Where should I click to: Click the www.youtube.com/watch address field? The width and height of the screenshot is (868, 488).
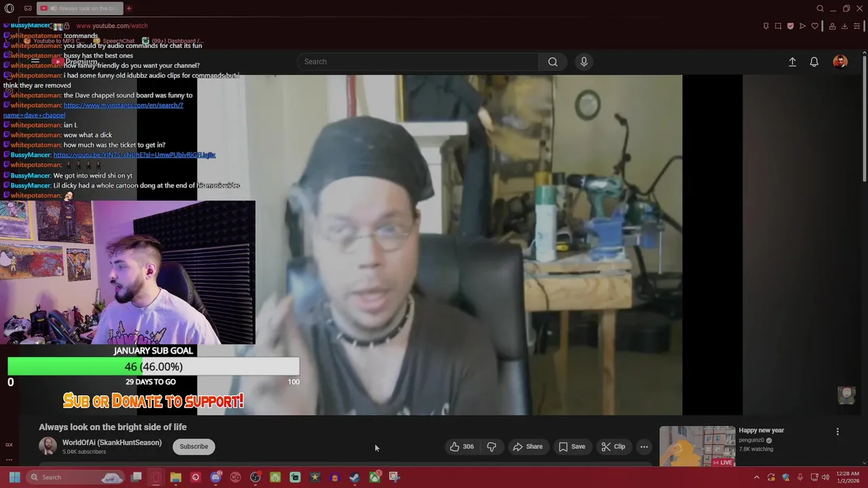click(112, 26)
